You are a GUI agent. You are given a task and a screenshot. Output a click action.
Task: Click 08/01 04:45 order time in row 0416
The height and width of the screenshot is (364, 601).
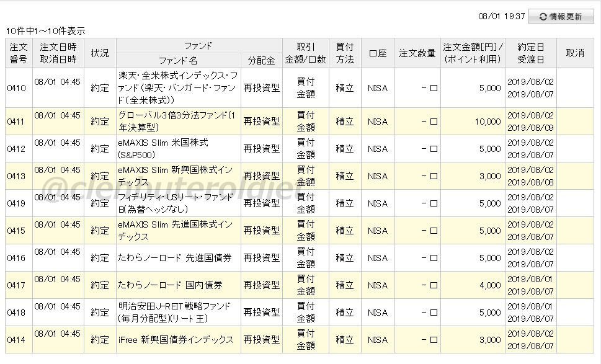point(58,252)
